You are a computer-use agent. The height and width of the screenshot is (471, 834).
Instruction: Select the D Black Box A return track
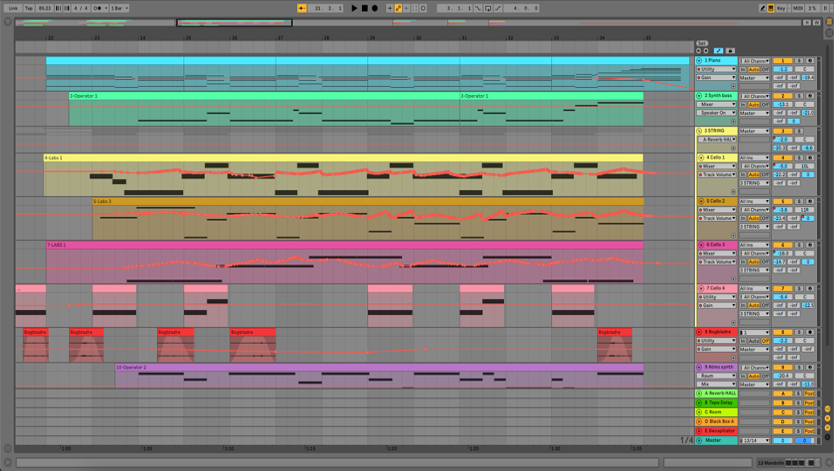[x=717, y=422]
